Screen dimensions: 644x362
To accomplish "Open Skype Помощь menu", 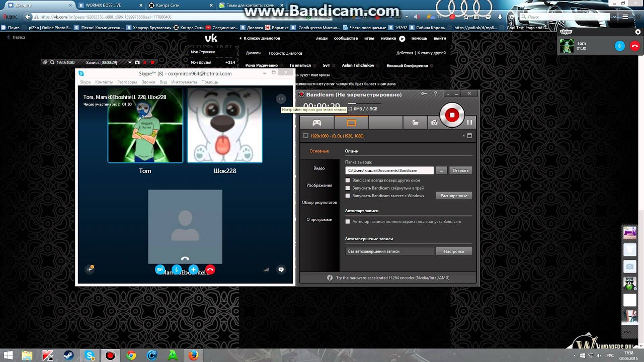I will pyautogui.click(x=210, y=82).
